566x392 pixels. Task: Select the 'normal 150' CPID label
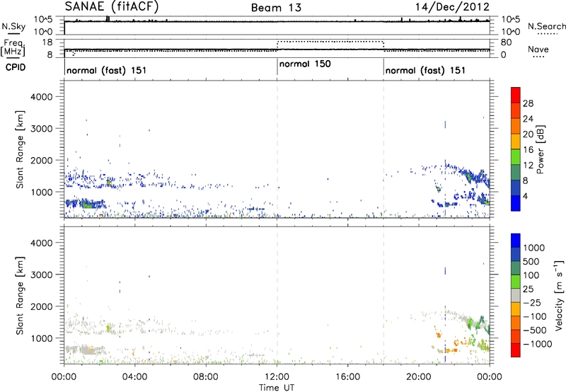[x=305, y=64]
